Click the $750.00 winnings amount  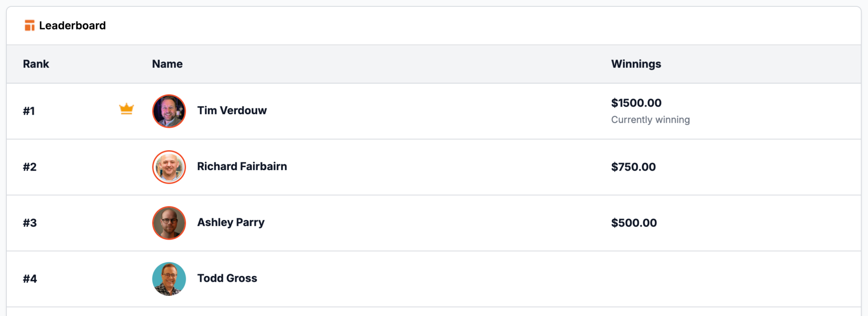[633, 167]
